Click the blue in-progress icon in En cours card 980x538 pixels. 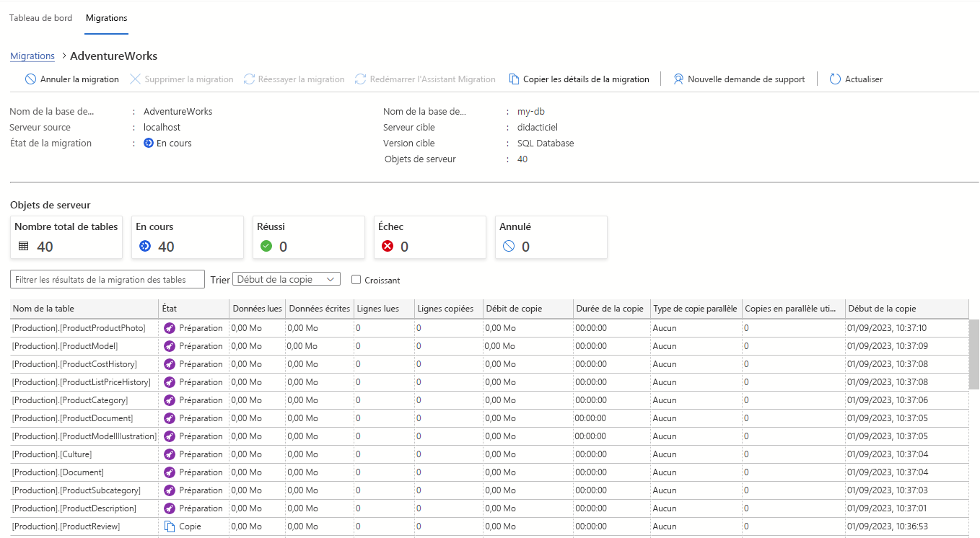145,247
